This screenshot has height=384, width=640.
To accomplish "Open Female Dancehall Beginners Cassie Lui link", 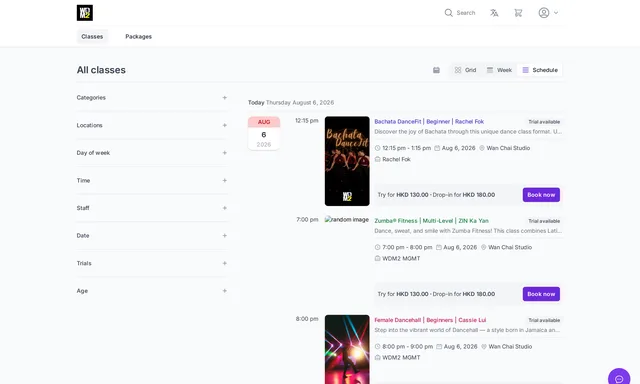I will point(430,320).
